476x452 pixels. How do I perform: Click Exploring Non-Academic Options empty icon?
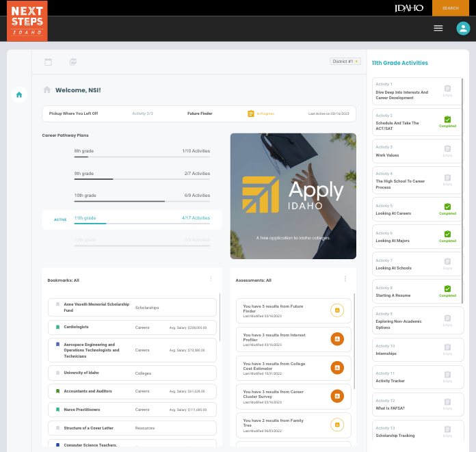(447, 318)
